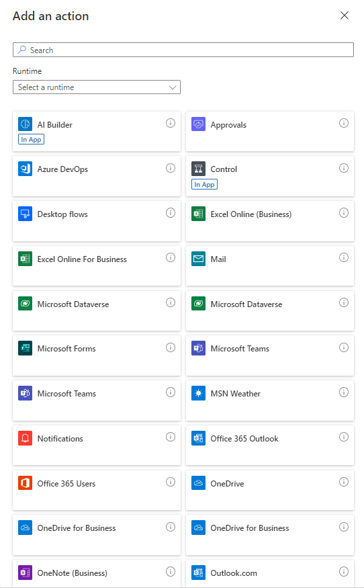This screenshot has height=588, width=364.
Task: Open the Notifications label
Action: pyautogui.click(x=60, y=439)
